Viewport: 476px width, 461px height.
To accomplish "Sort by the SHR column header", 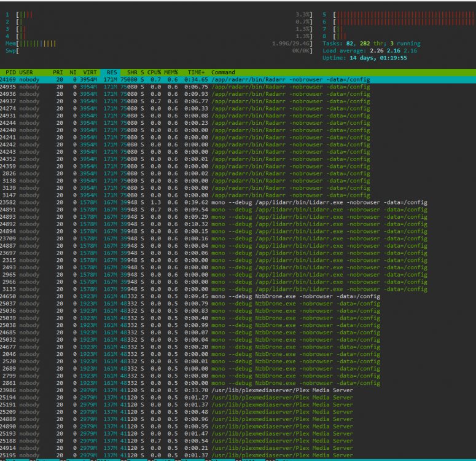I will [x=132, y=73].
